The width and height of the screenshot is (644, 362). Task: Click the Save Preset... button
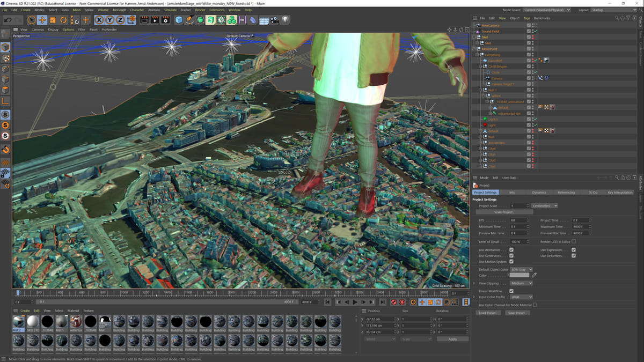pos(517,313)
